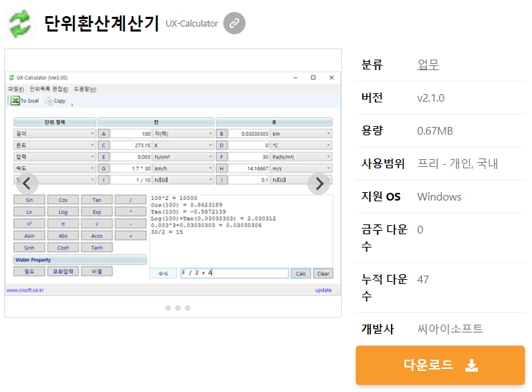
Task: Select the first carousel indicator dot
Action: tap(168, 308)
